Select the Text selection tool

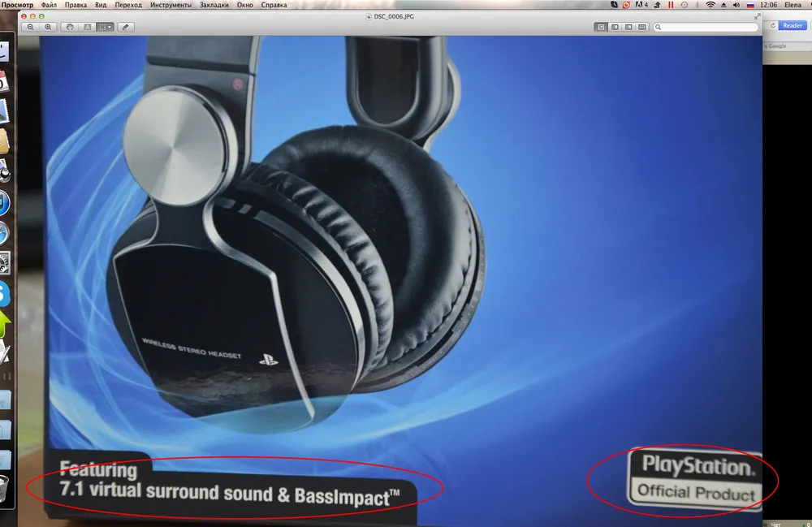coord(88,27)
